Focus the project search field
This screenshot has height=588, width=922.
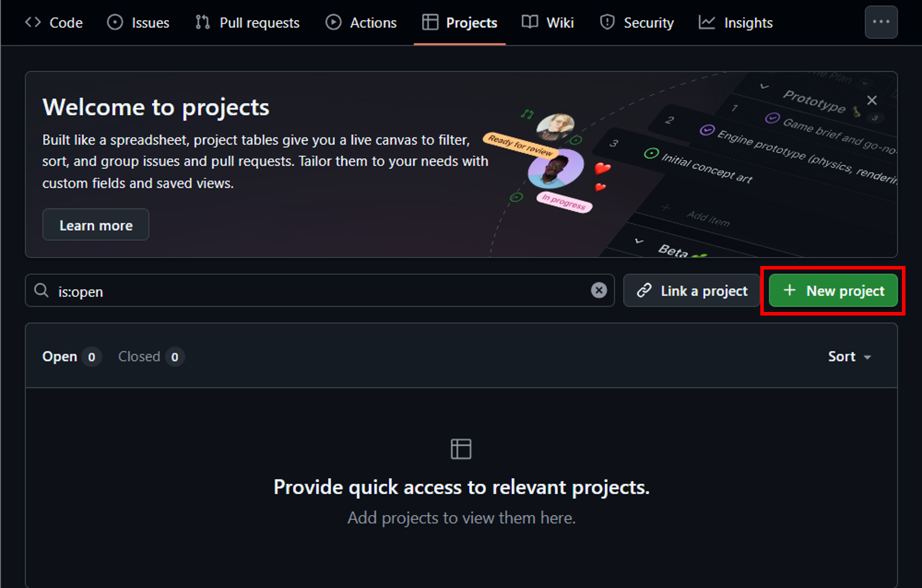click(319, 291)
